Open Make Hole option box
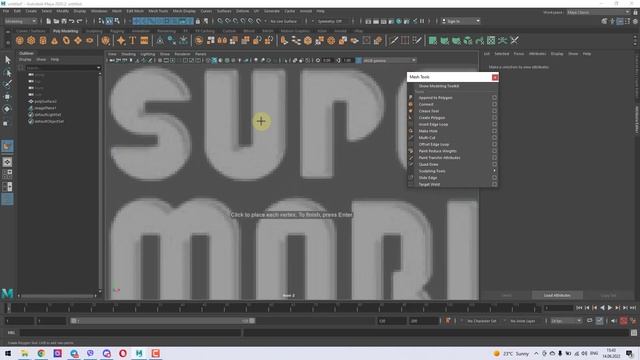 [494, 131]
